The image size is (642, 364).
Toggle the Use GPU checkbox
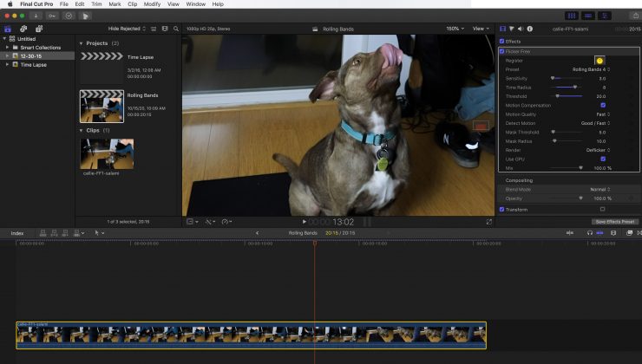click(602, 159)
